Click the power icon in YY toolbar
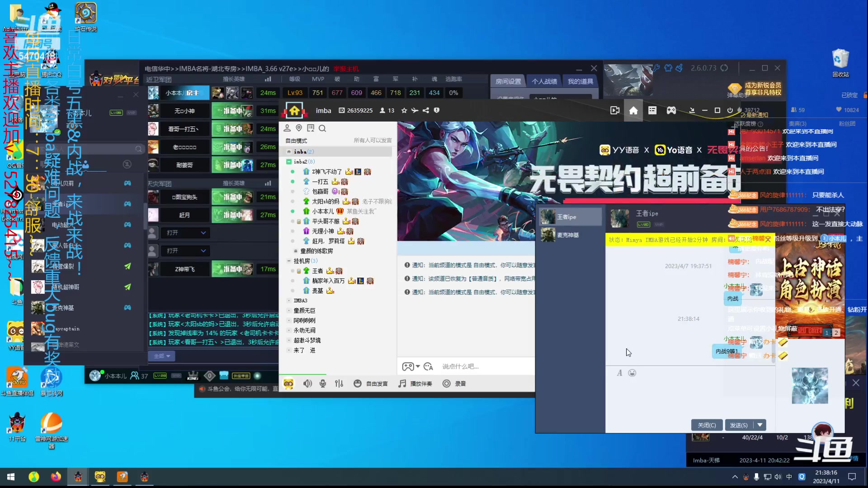Viewport: 868px width, 488px height. coord(730,110)
